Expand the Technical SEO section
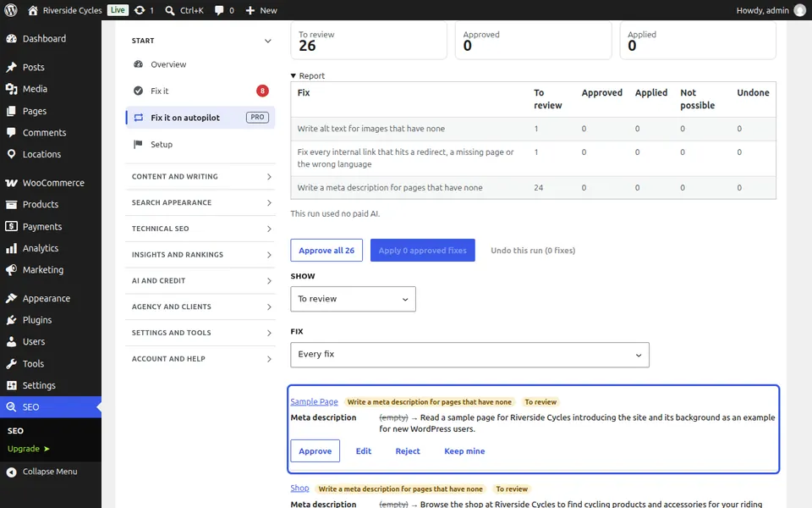812x508 pixels. (x=200, y=229)
